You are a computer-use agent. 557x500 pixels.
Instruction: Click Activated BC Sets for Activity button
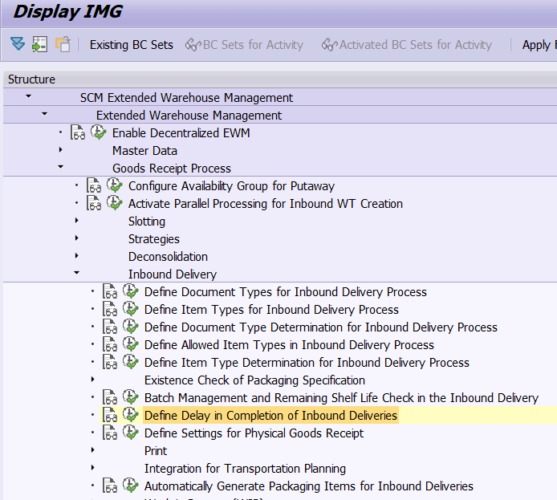point(406,45)
